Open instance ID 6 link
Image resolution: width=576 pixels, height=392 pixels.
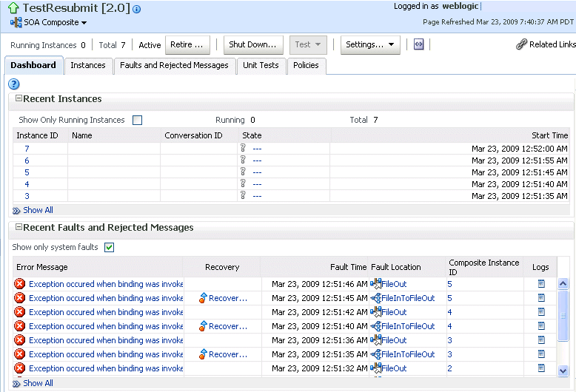[27, 160]
